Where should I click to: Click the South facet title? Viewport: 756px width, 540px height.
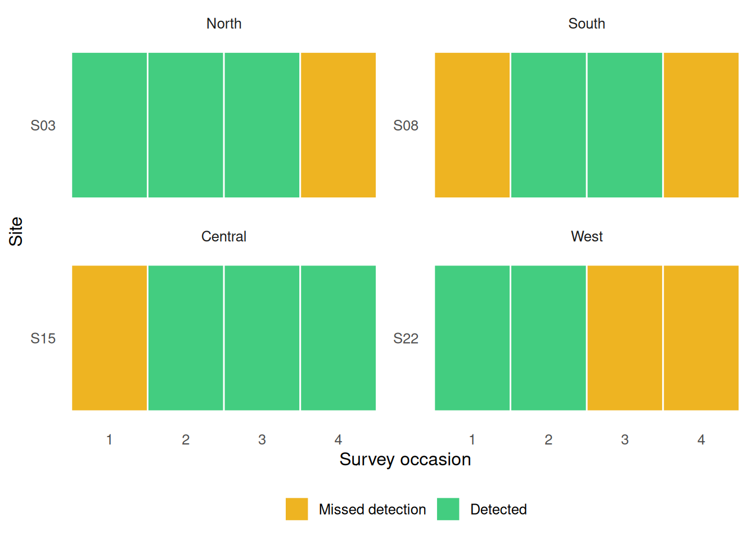(587, 24)
